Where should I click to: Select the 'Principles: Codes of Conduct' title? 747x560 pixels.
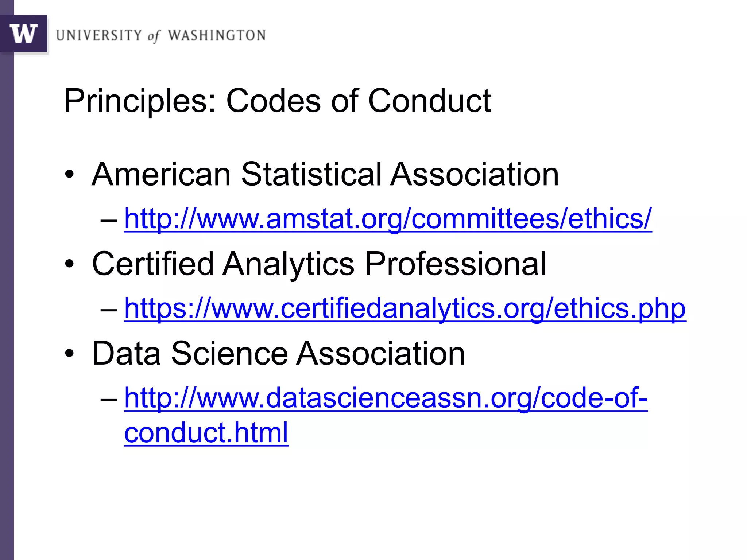(277, 101)
